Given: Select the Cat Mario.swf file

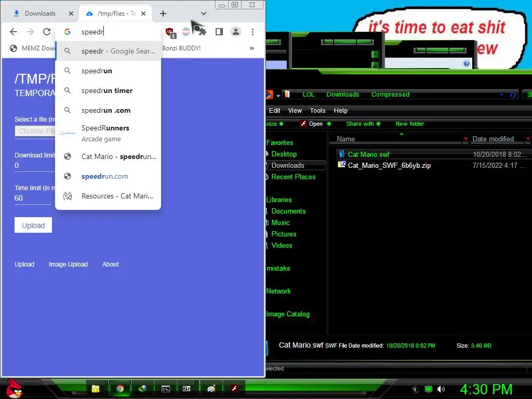Looking at the screenshot, I should click(368, 154).
